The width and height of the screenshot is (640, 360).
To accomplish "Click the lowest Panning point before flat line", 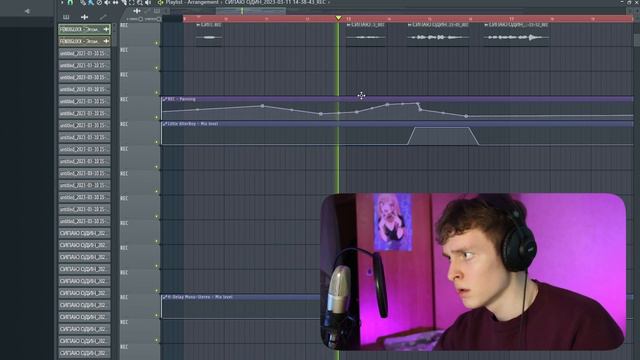I will [467, 116].
